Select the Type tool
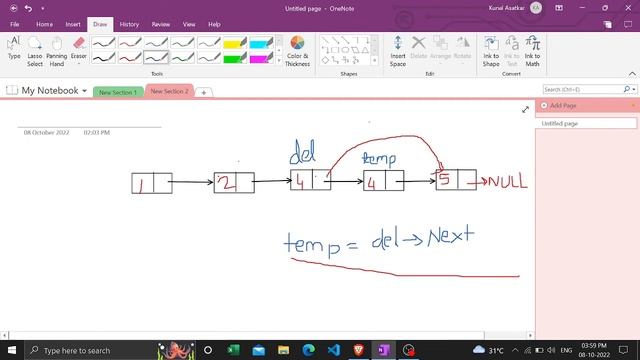640x360 pixels. click(14, 48)
